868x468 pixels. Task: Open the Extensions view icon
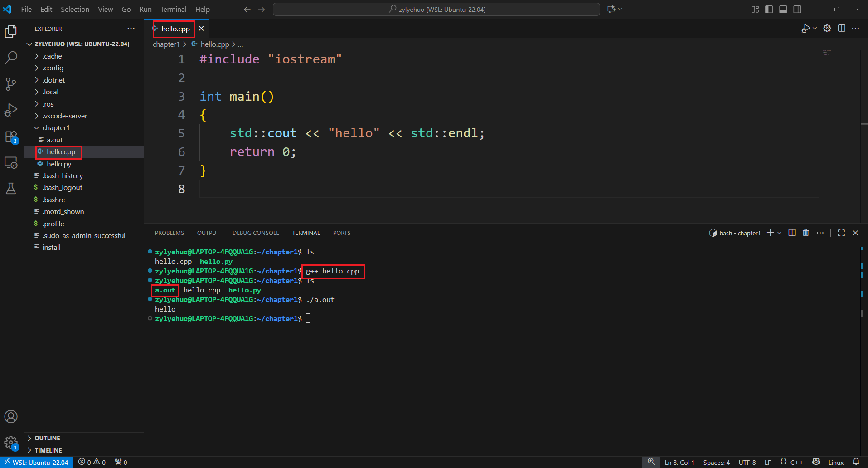pos(11,136)
